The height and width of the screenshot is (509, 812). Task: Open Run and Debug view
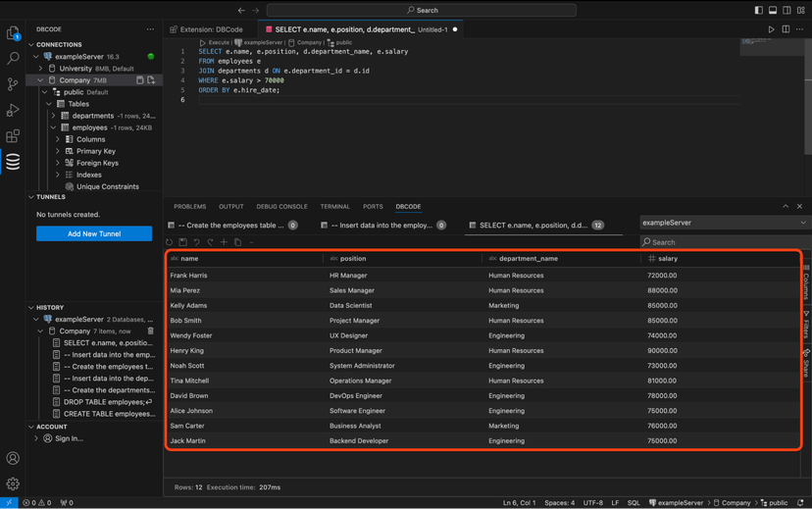click(x=13, y=110)
